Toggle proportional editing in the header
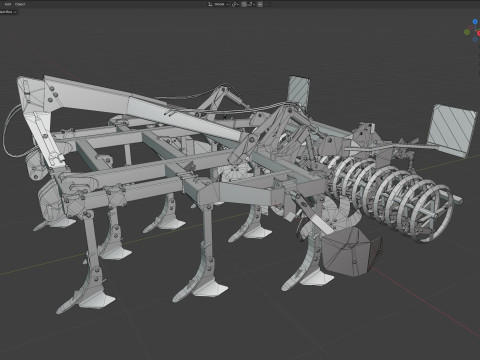 [x=260, y=4]
